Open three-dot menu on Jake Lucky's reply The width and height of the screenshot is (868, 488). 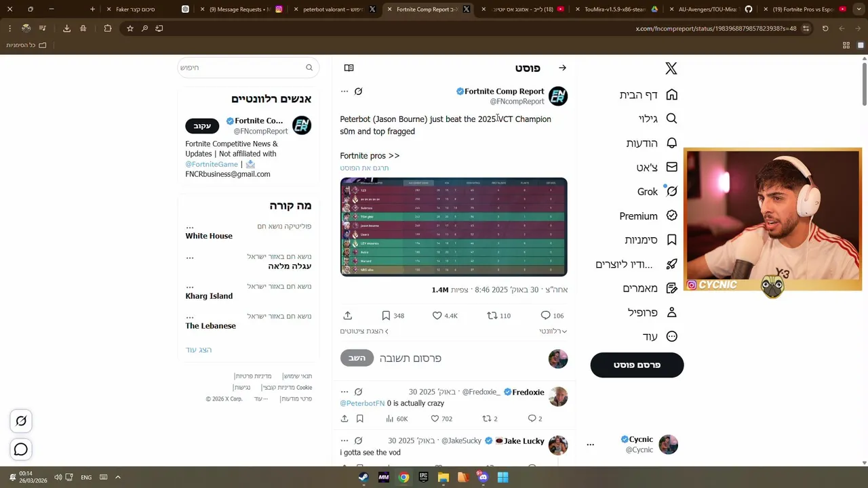[x=344, y=441]
